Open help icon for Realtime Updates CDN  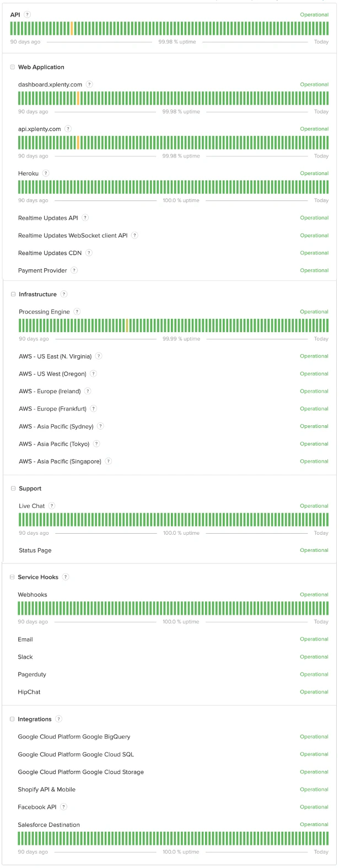89,253
